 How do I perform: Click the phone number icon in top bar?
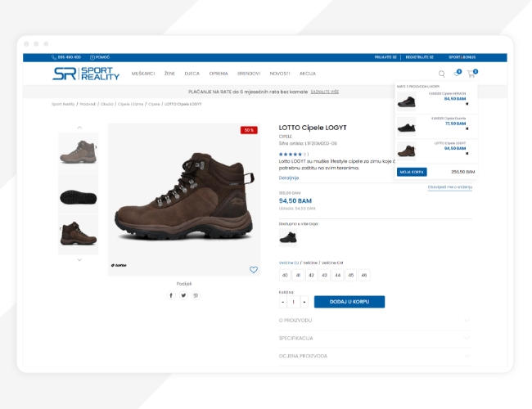tap(54, 57)
